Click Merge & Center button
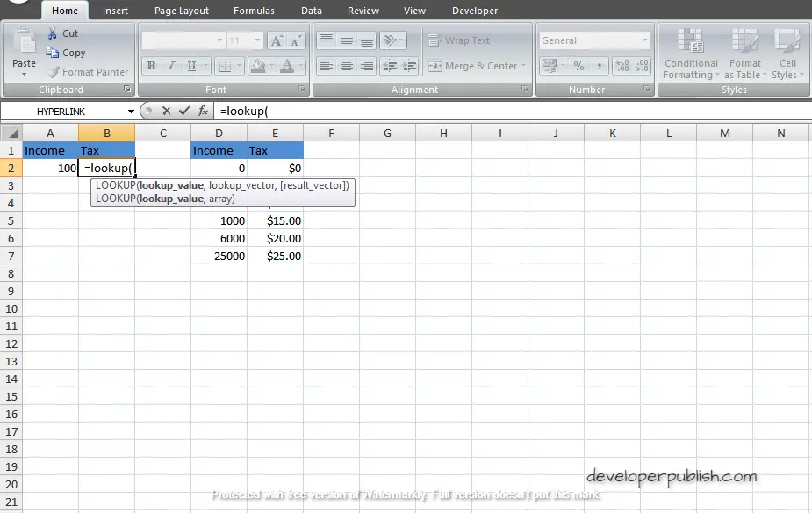812x513 pixels. pos(473,66)
